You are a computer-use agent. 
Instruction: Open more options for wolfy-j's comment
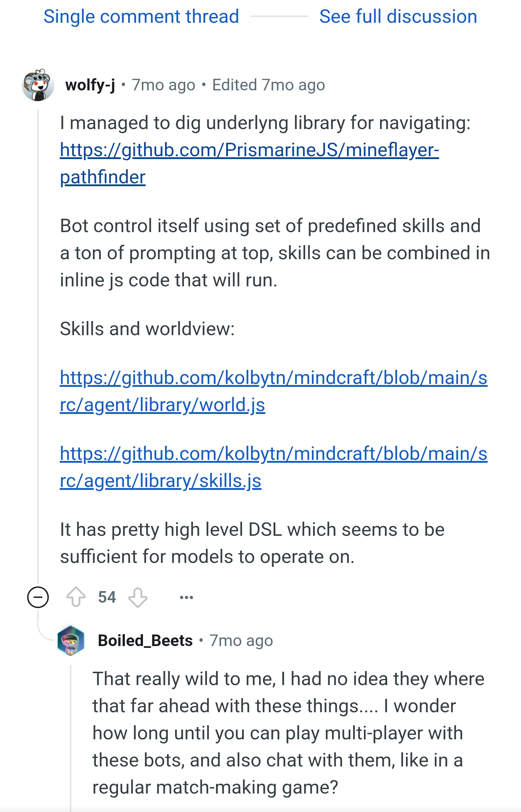pos(186,597)
